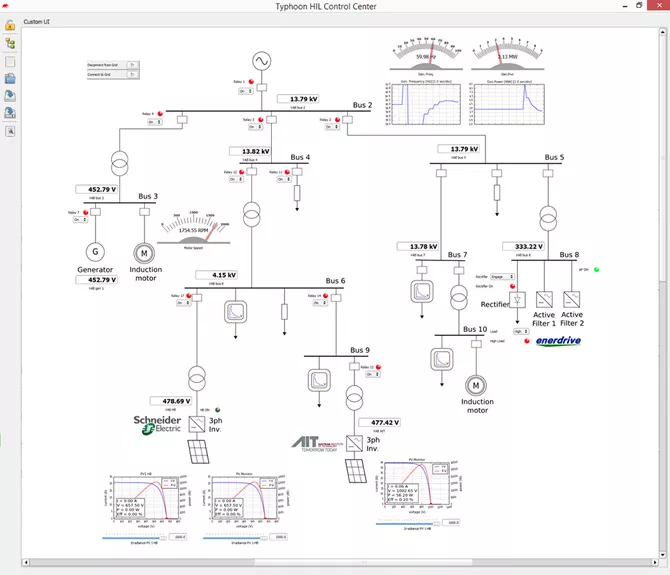Select the Induction motor symbol under Bus 10
Screen dimensions: 670x575
tap(476, 385)
